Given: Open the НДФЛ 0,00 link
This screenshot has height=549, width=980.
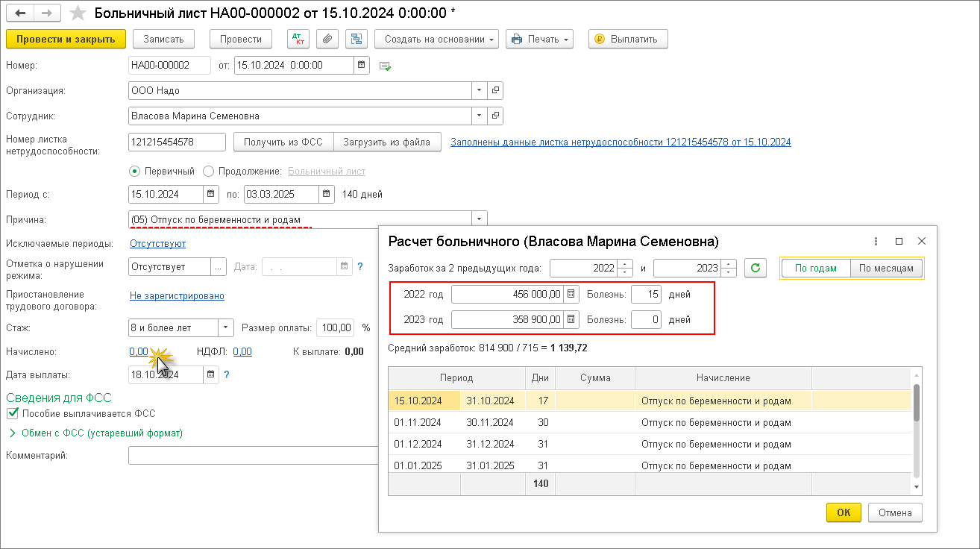Looking at the screenshot, I should (x=242, y=351).
